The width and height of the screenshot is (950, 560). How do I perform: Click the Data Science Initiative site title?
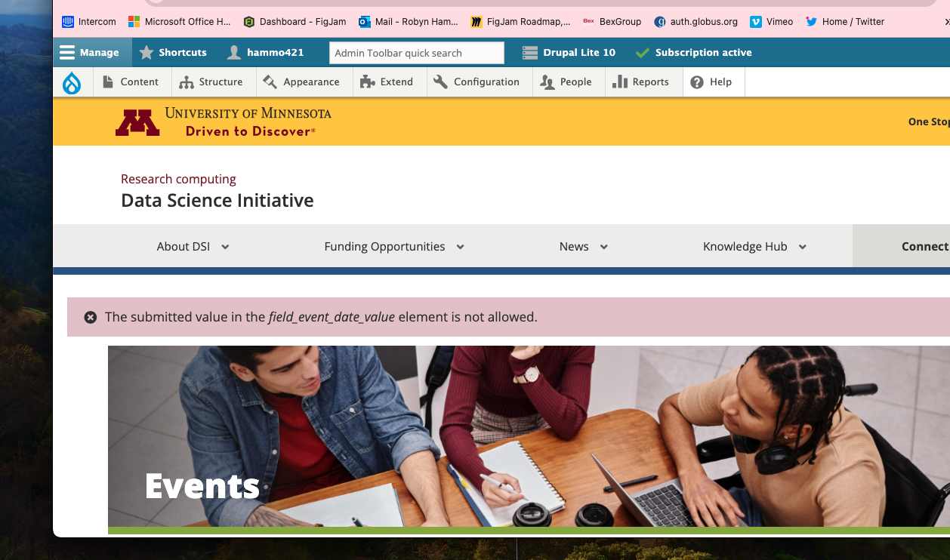point(217,201)
